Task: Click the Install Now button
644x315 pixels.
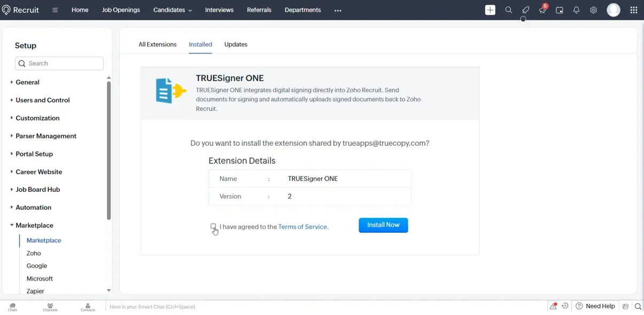Action: pos(383,225)
